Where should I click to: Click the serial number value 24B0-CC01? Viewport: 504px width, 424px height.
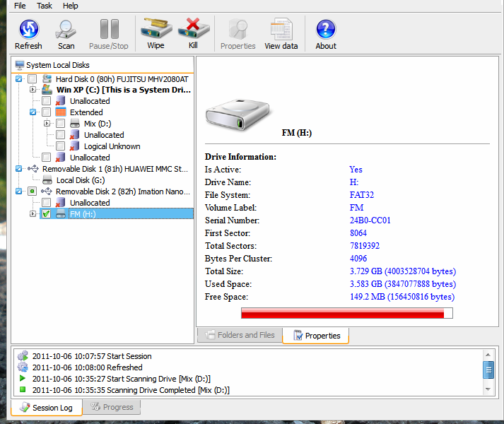[370, 220]
